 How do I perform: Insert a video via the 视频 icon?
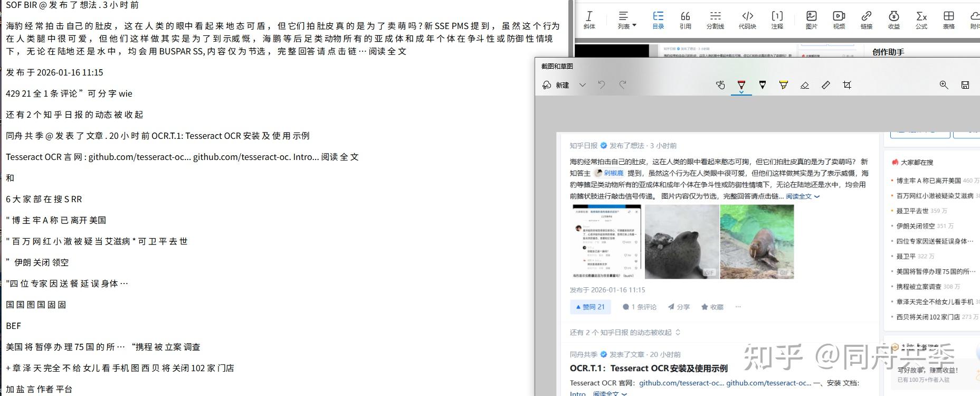pos(839,20)
